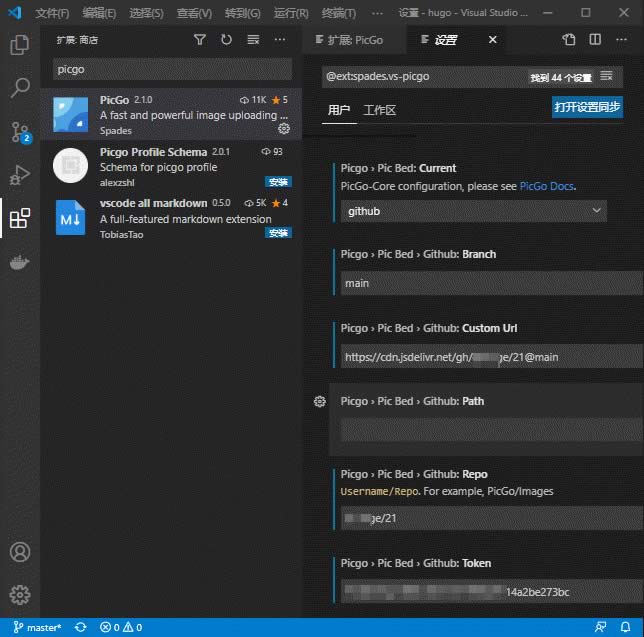Open the 查看(V) menu
The height and width of the screenshot is (637, 644).
coord(194,13)
